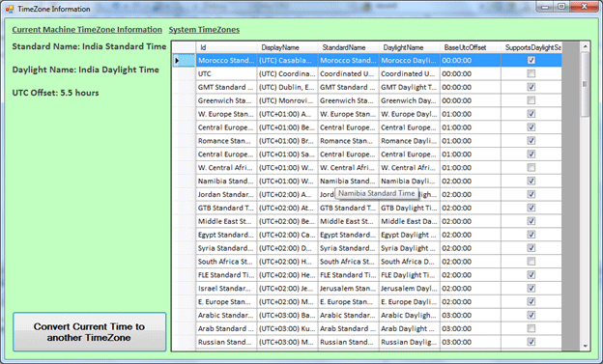Select DaylightName cell 'Greenwich Day...'
Screen dimensions: 603x364
click(409, 100)
